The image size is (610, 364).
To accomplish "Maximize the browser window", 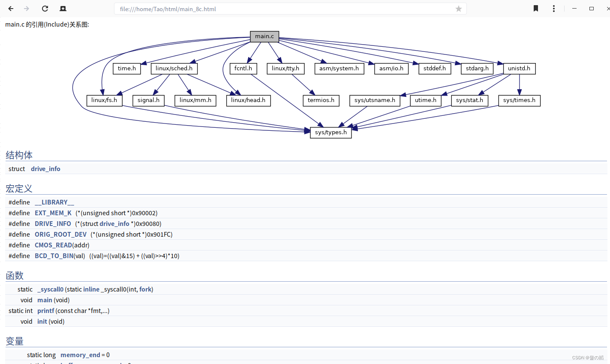I will 592,9.
